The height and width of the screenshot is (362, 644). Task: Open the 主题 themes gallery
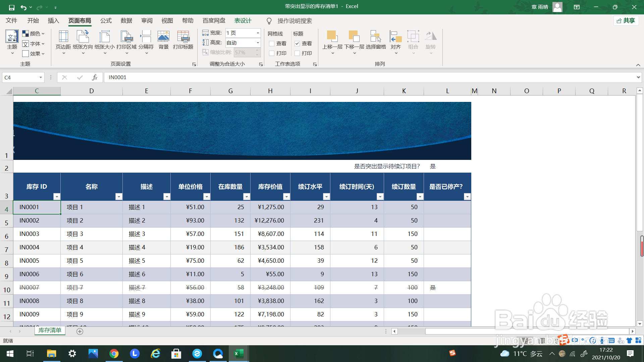pyautogui.click(x=12, y=42)
